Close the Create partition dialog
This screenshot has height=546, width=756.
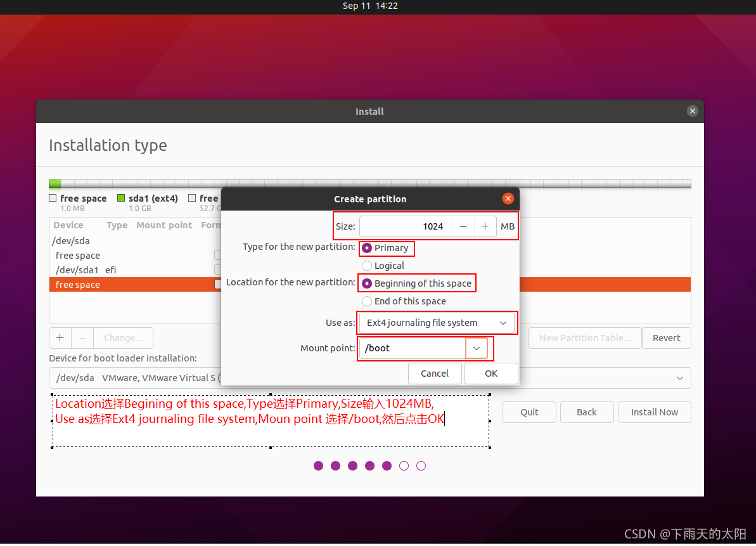[508, 198]
